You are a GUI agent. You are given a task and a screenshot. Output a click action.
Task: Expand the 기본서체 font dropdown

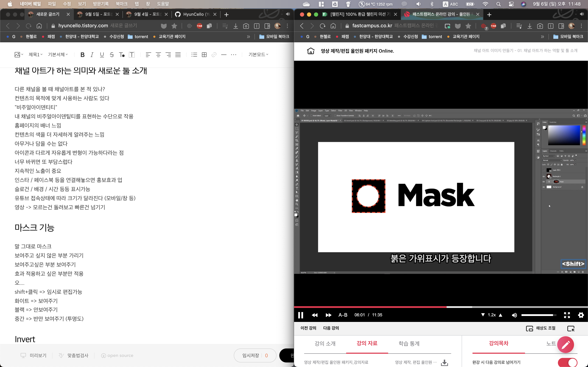pyautogui.click(x=58, y=55)
